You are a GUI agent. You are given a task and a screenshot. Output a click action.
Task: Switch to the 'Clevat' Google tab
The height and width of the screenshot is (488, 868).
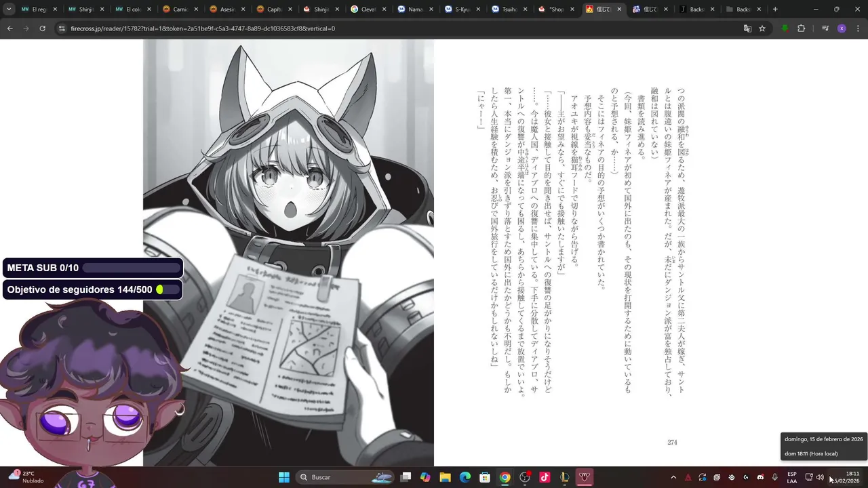[368, 9]
